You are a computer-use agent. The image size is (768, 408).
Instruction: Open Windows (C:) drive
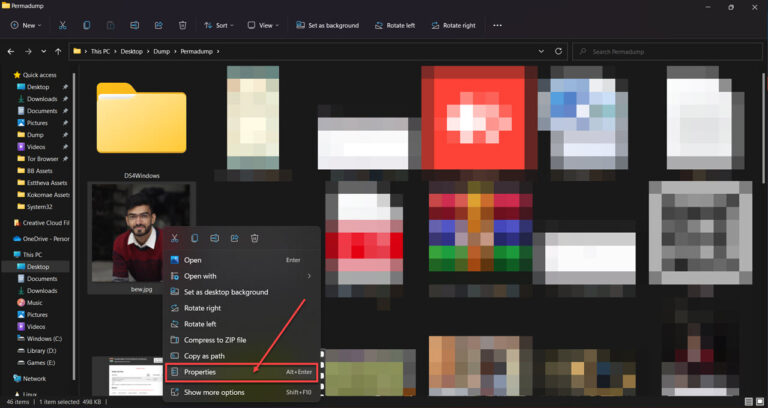point(38,339)
